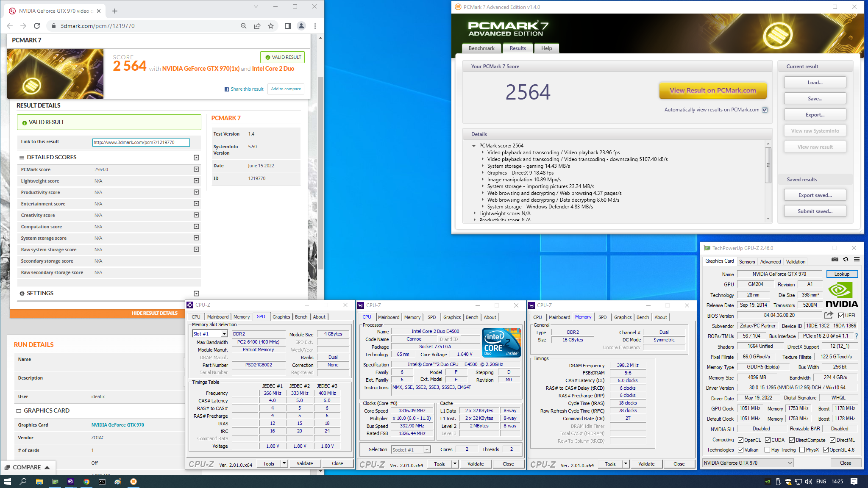Enable the Ray Tracing checkbox
Viewport: 868px width, 488px height.
click(768, 450)
